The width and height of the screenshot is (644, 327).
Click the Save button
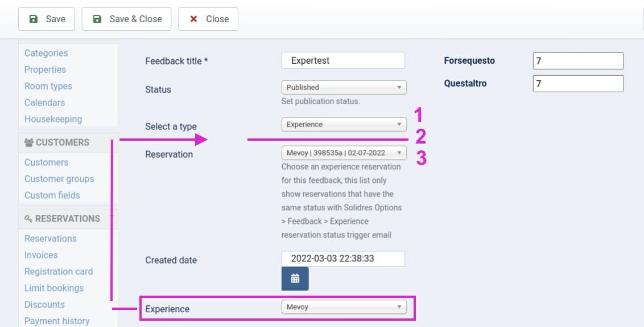click(x=47, y=19)
